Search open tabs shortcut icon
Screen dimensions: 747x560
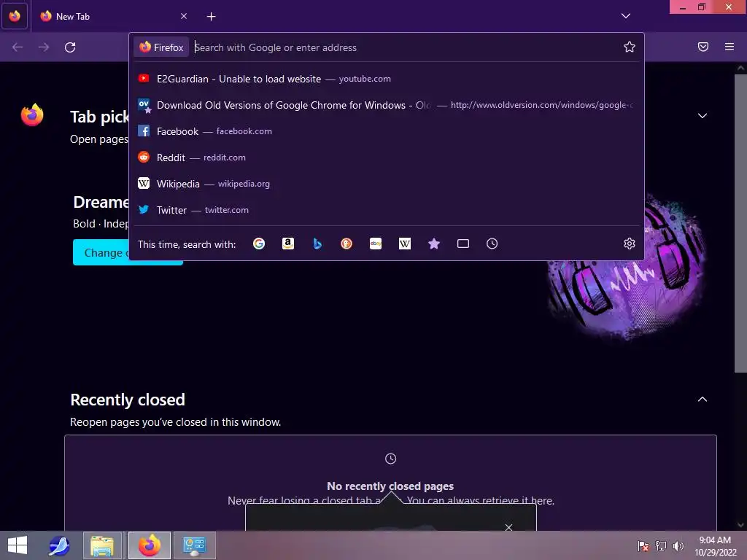pyautogui.click(x=463, y=244)
